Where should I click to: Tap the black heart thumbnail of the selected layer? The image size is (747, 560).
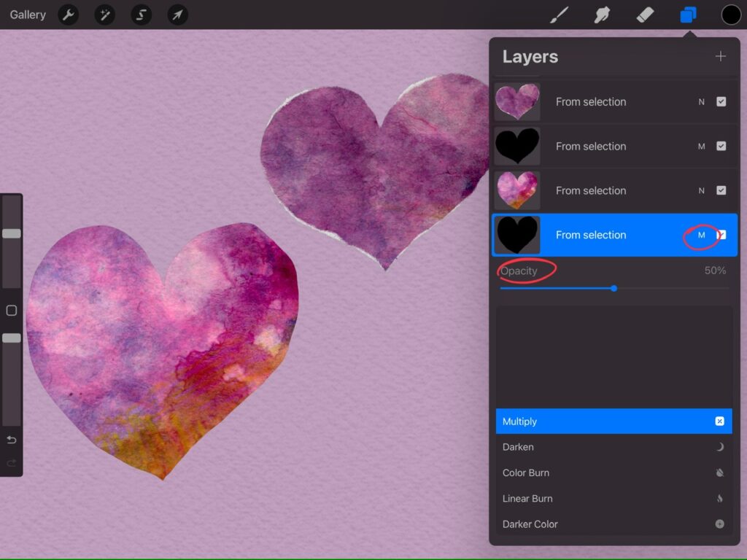tap(516, 235)
